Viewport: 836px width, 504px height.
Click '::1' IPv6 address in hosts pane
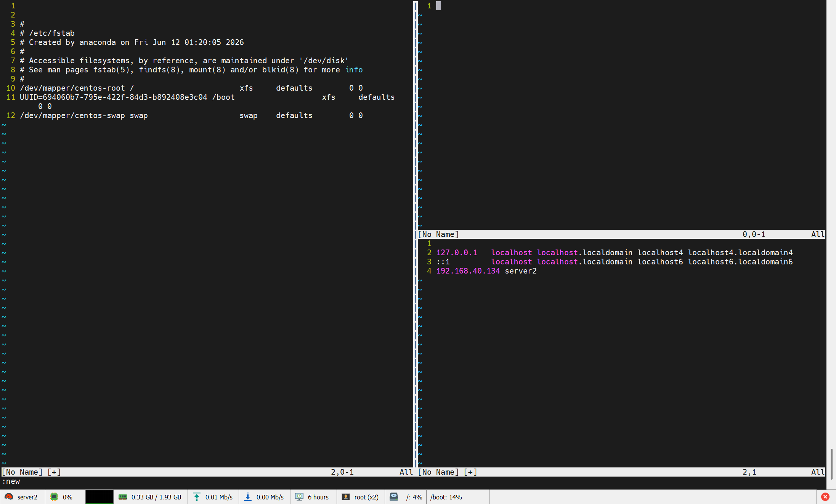[x=443, y=262]
